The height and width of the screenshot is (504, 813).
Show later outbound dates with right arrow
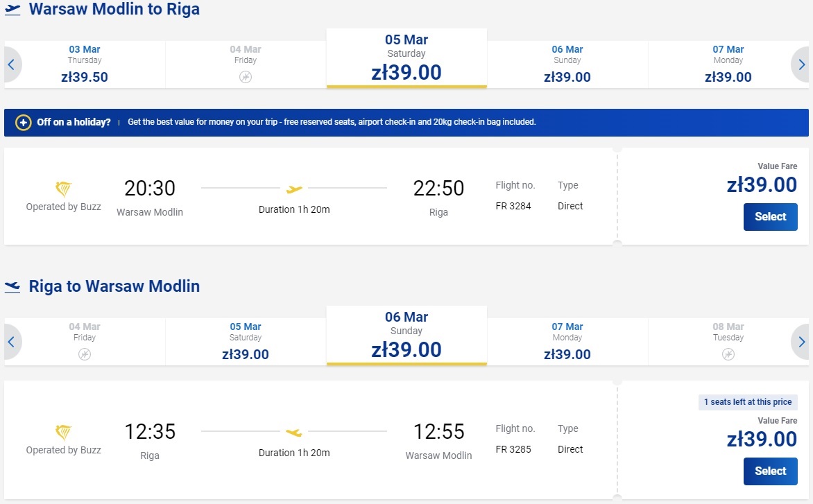click(x=801, y=64)
